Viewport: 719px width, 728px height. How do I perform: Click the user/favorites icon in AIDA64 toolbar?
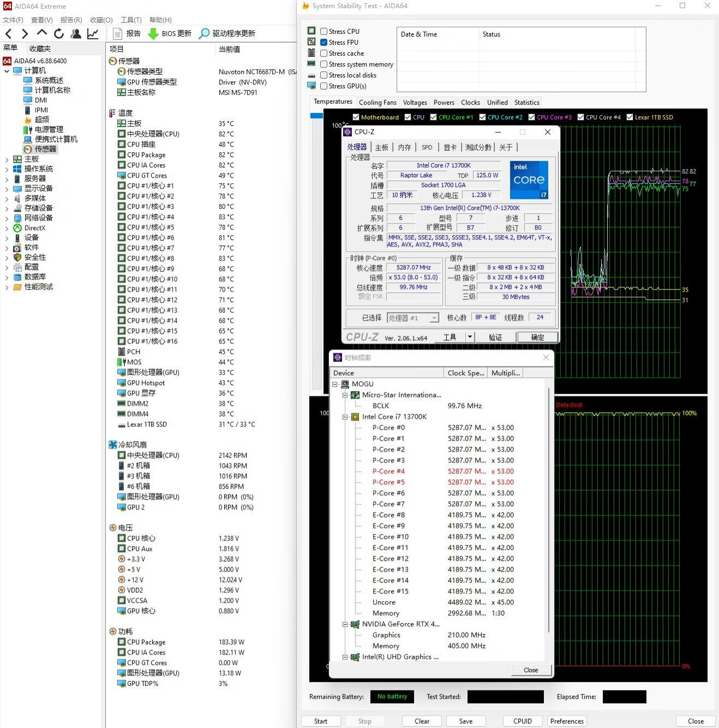tap(76, 34)
